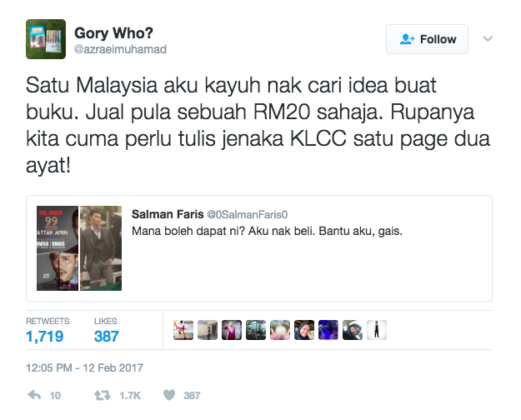Like the tweet with heart icon
This screenshot has width=521, height=420.
(169, 395)
